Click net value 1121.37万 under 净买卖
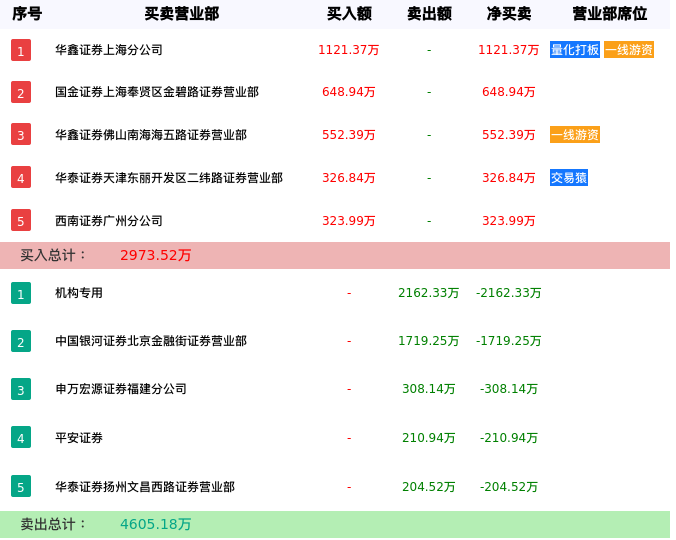 (x=509, y=50)
